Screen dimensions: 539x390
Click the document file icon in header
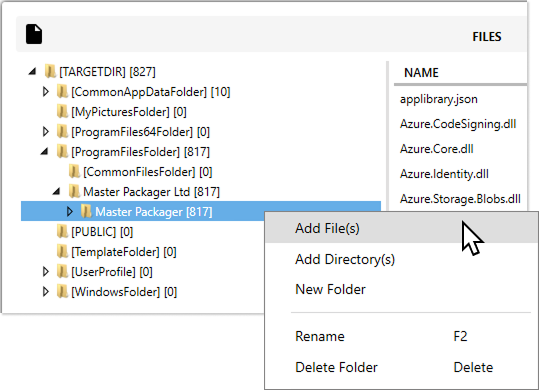click(34, 34)
